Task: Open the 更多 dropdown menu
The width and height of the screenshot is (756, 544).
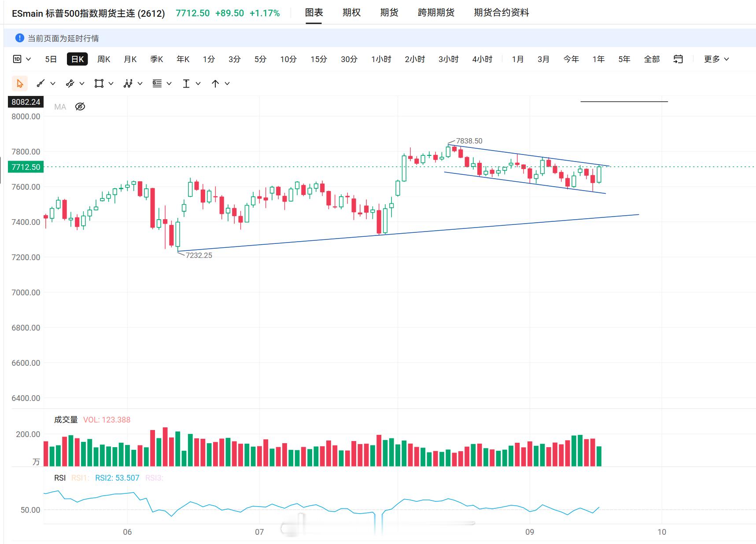Action: pos(716,59)
